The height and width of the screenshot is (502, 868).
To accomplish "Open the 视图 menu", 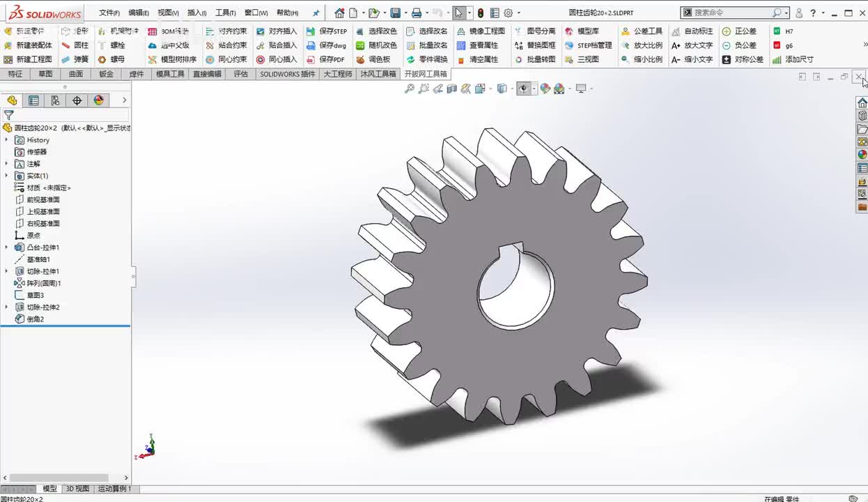I will (x=168, y=13).
